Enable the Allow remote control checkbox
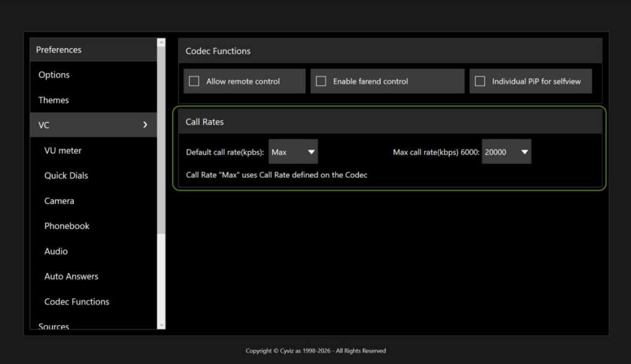631x364 pixels. click(194, 81)
